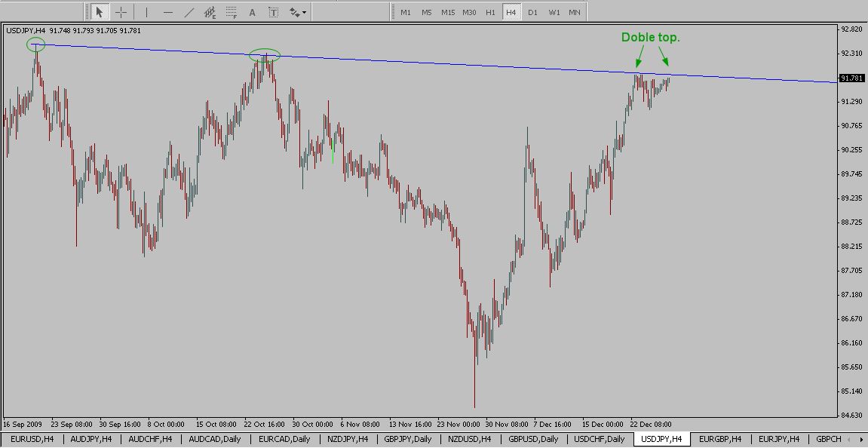Select the text 'A' tool
Screen dimensions: 868x448
(253, 12)
